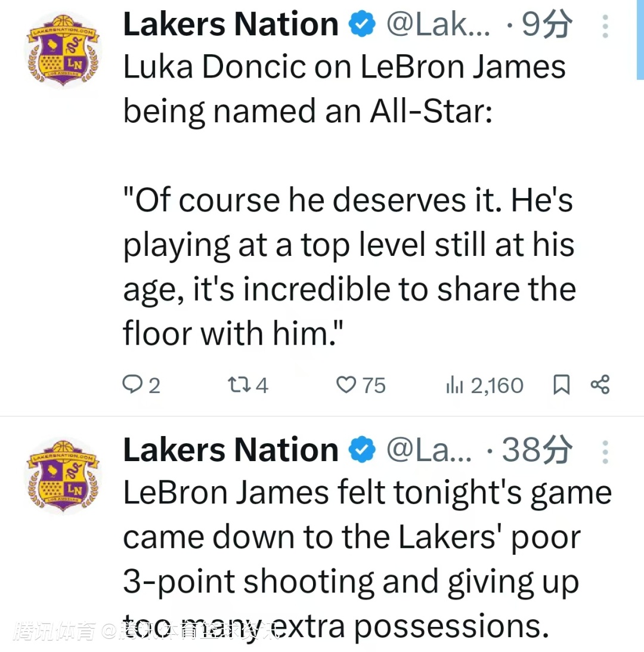Open more options on the second tweet
Screen dimensions: 644x652
(x=605, y=452)
